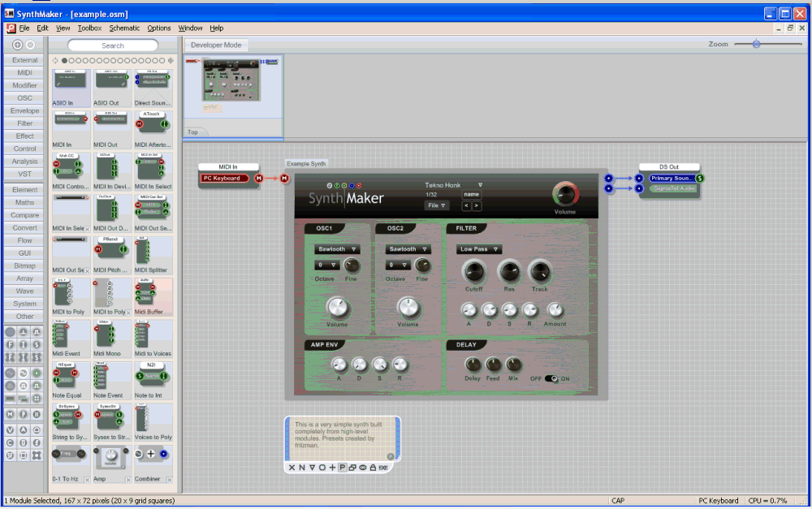Click the N icon in comment action bar

(x=302, y=468)
